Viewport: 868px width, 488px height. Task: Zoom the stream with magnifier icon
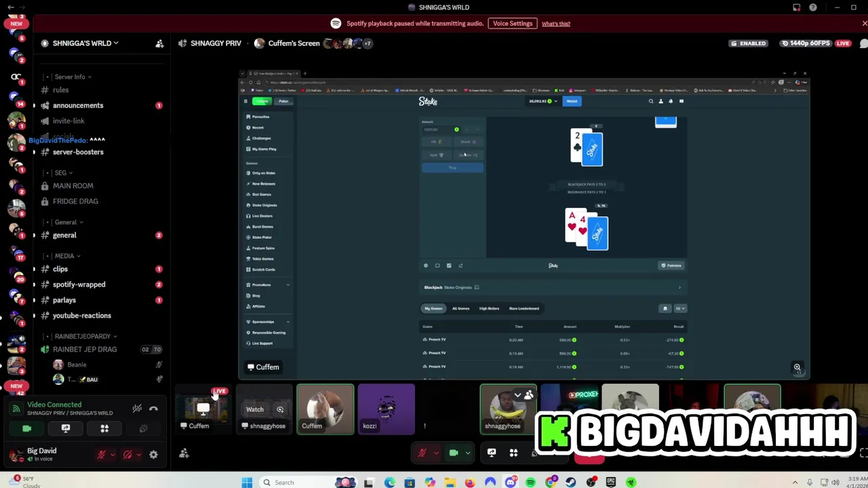pyautogui.click(x=797, y=367)
